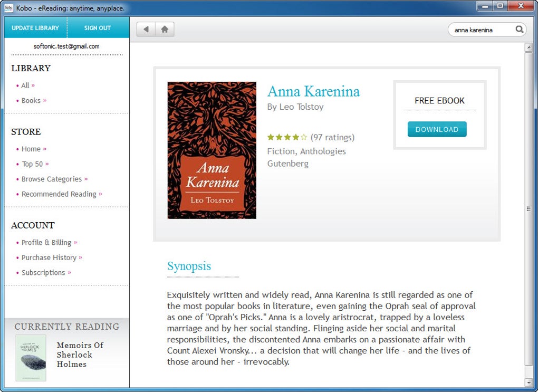Click the scrollbar down arrow

coord(529,383)
